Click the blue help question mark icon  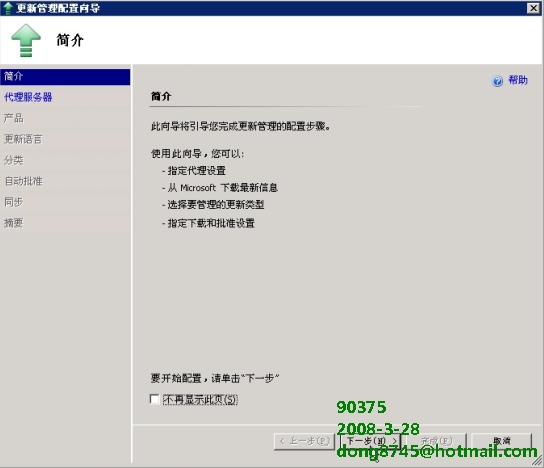pyautogui.click(x=498, y=81)
